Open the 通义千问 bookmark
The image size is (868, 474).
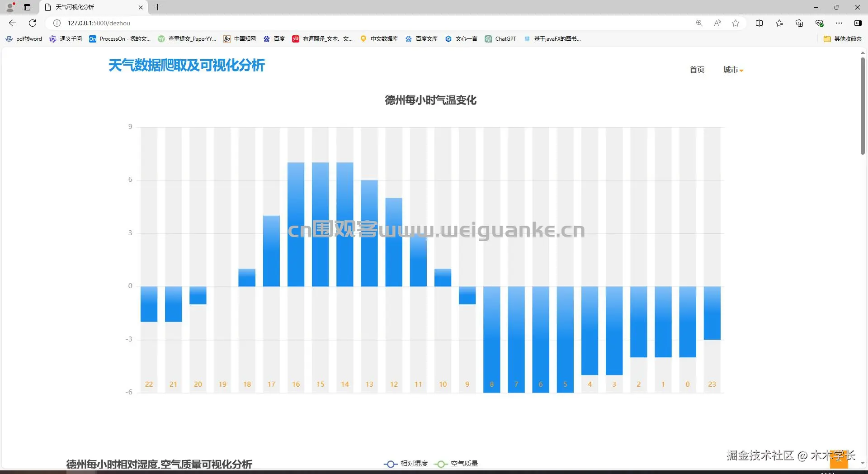[66, 39]
